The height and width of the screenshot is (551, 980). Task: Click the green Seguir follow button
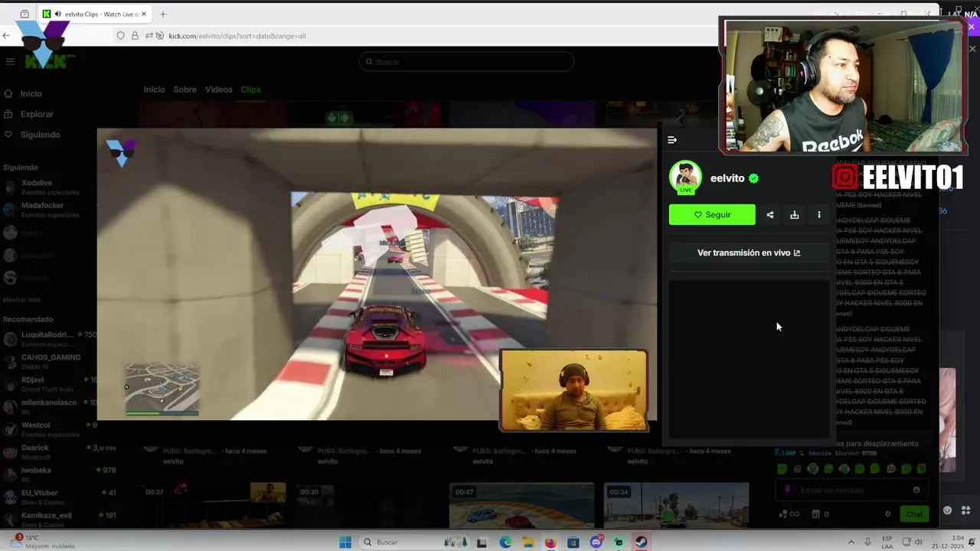(x=712, y=215)
